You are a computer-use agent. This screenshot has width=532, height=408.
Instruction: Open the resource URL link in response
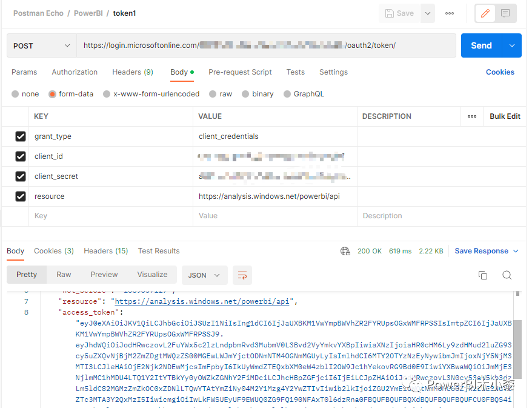pyautogui.click(x=202, y=301)
